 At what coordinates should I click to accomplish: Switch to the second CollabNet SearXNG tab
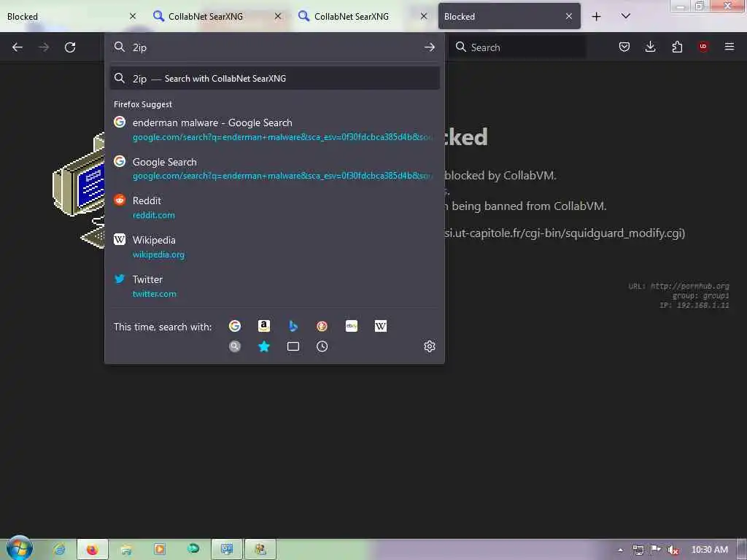(x=217, y=17)
